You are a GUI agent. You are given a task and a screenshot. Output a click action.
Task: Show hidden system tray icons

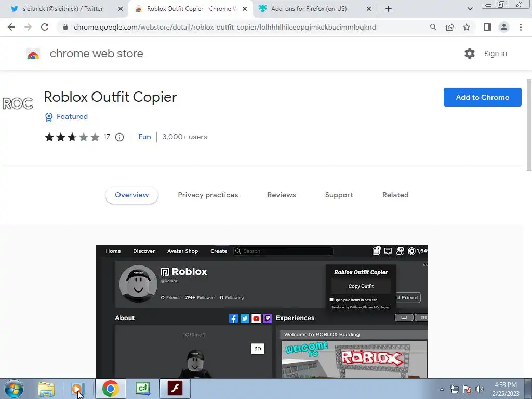pos(442,389)
